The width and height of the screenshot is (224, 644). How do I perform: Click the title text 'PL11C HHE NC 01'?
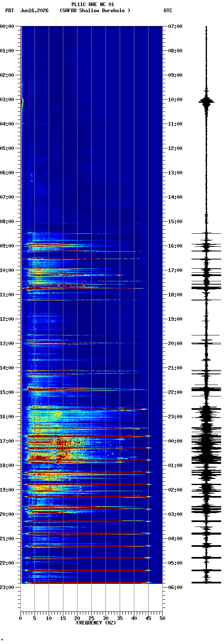pyautogui.click(x=93, y=4)
